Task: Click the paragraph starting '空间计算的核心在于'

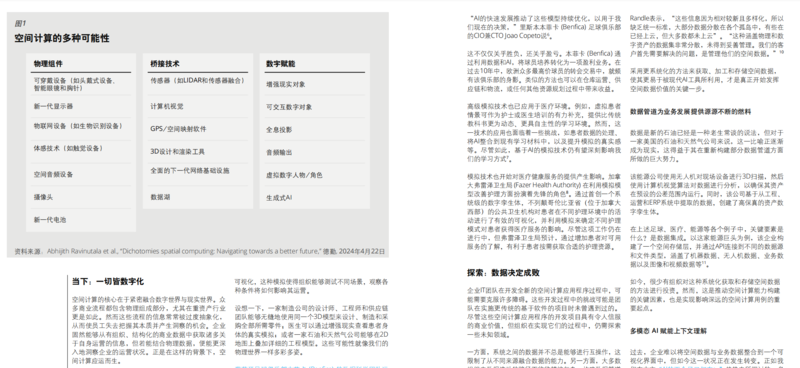Action: point(148,329)
